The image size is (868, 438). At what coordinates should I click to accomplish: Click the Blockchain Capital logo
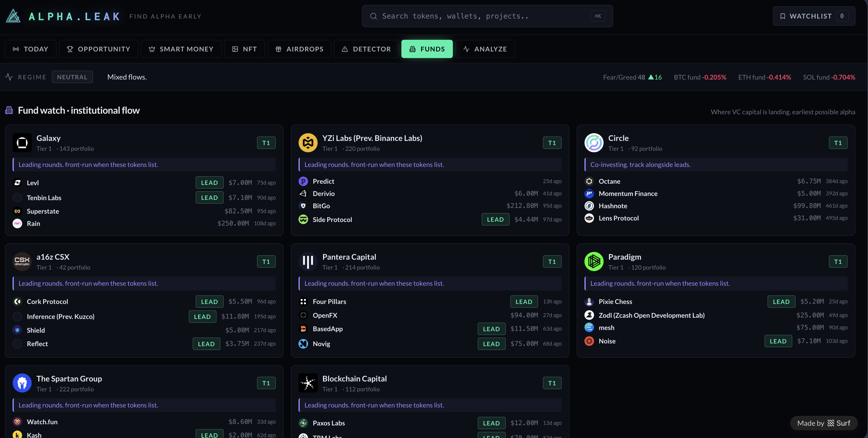[x=308, y=383]
